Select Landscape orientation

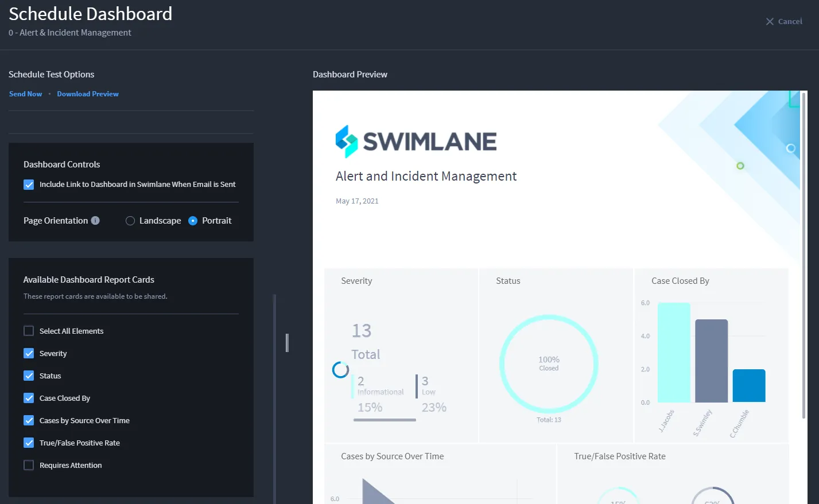(x=130, y=221)
